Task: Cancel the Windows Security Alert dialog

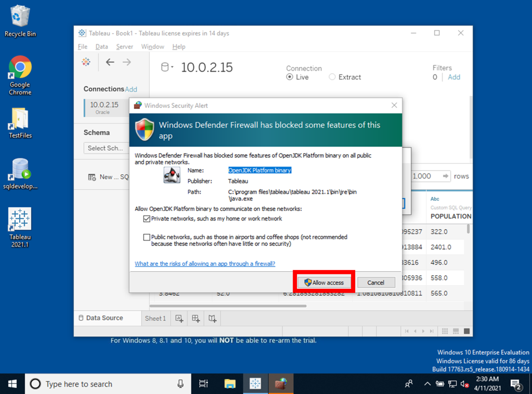Action: 376,282
